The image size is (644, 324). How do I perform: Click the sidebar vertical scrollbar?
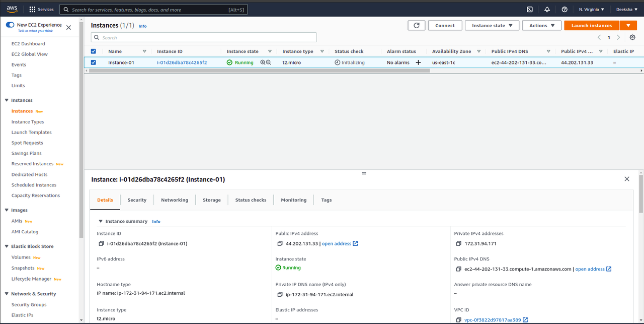pyautogui.click(x=82, y=131)
